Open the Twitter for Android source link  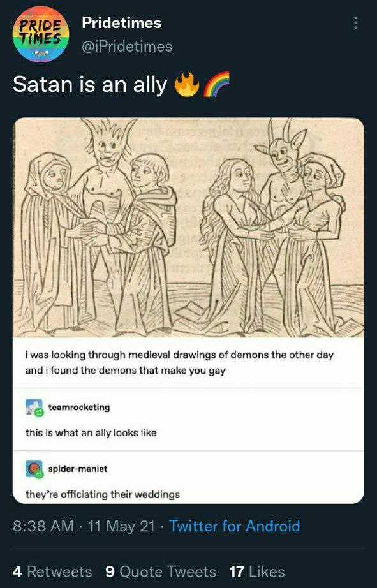pos(235,526)
